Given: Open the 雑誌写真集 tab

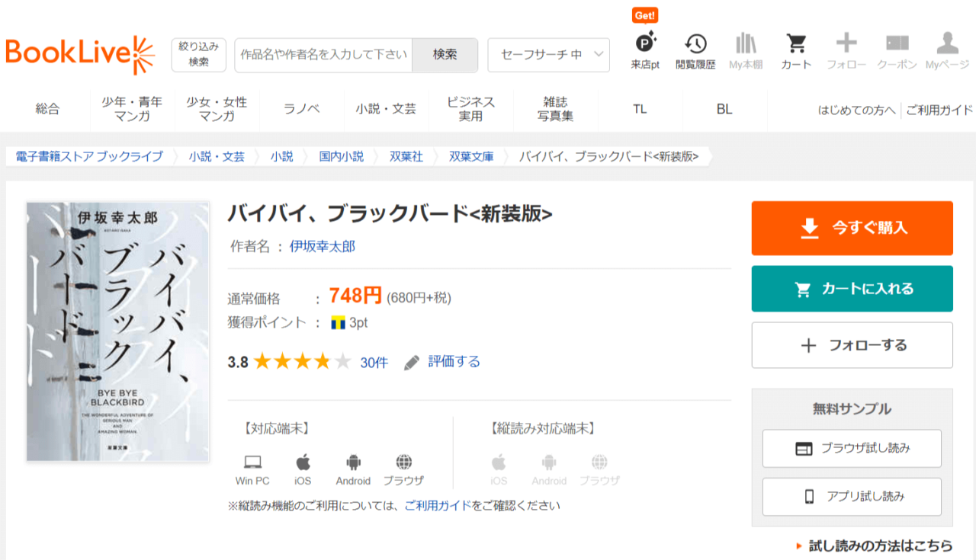Looking at the screenshot, I should point(555,109).
